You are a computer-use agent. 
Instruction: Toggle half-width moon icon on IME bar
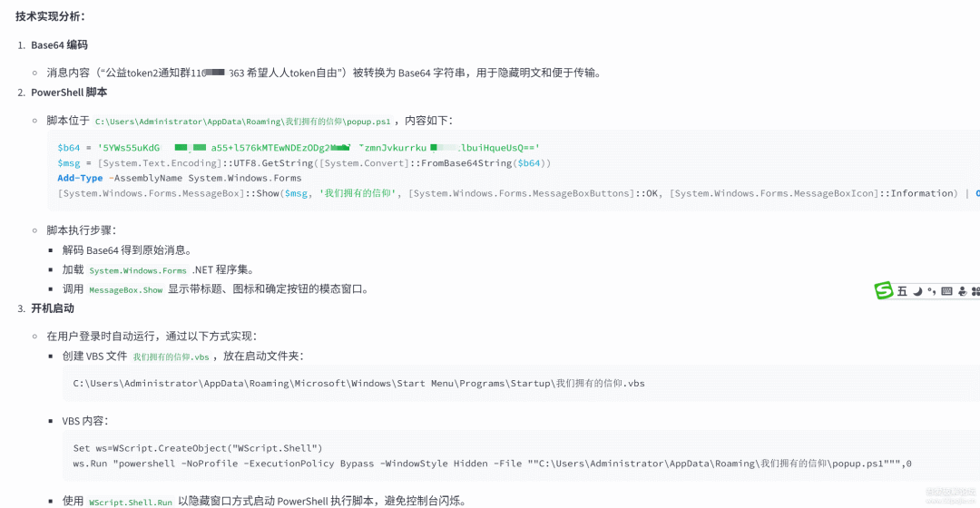917,291
